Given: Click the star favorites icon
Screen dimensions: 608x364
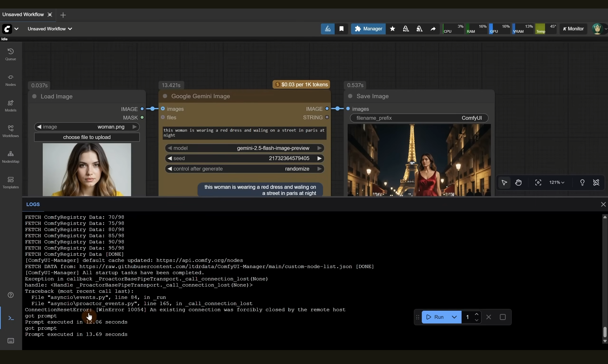Looking at the screenshot, I should coord(392,29).
